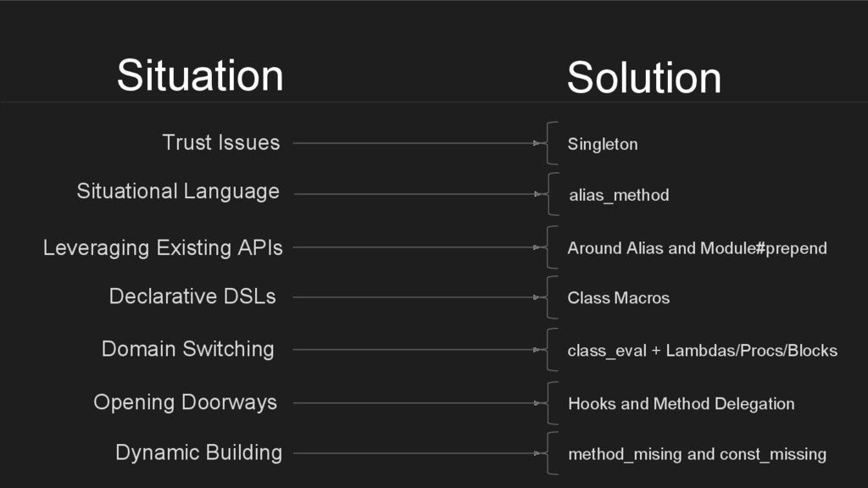Select the "Trust Issues" text
Viewport: 868px width, 488px height.
click(x=220, y=142)
